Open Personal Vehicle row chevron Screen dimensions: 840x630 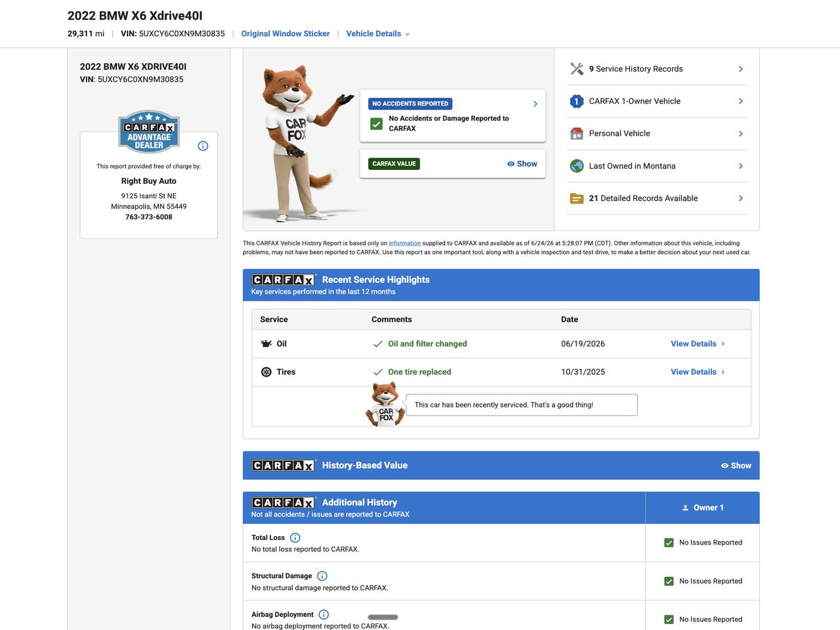741,134
